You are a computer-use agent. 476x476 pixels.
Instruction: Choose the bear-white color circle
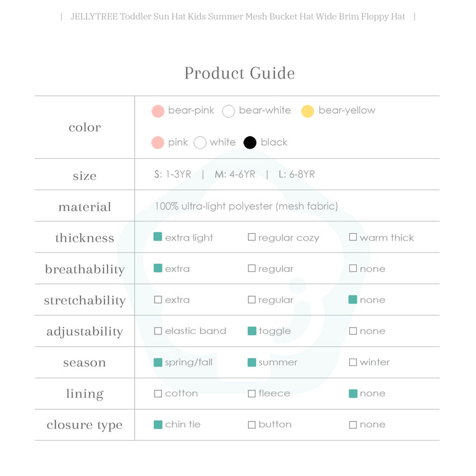pos(229,111)
